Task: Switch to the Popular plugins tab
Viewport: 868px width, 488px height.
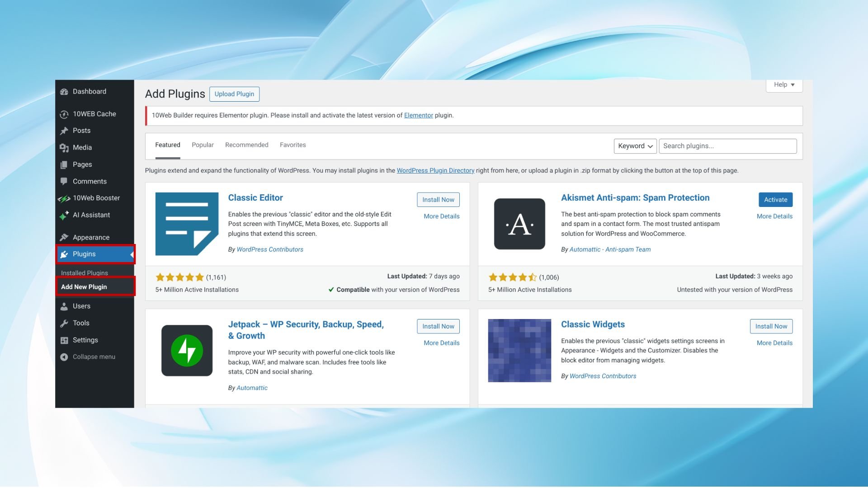Action: point(203,145)
